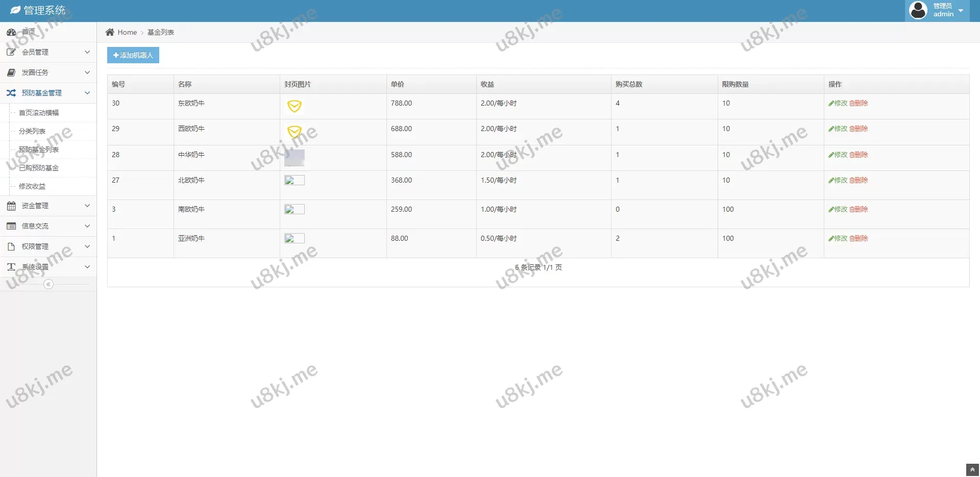Click the edit icon beside 会员管理

11,52
